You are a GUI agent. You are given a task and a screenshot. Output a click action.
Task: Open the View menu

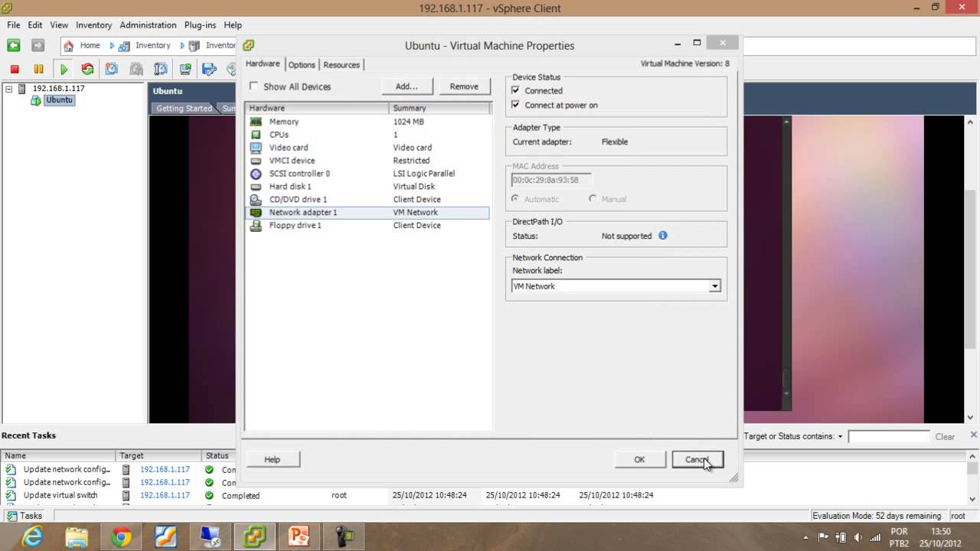point(59,25)
